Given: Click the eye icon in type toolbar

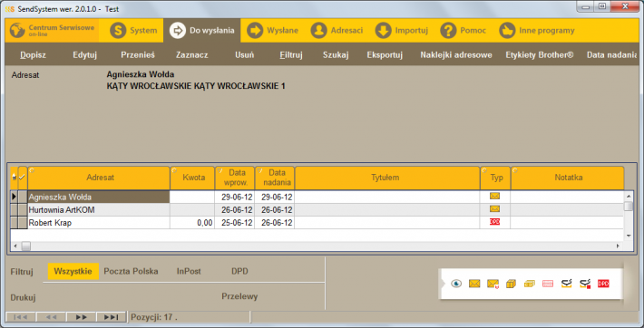Looking at the screenshot, I should coord(456,284).
